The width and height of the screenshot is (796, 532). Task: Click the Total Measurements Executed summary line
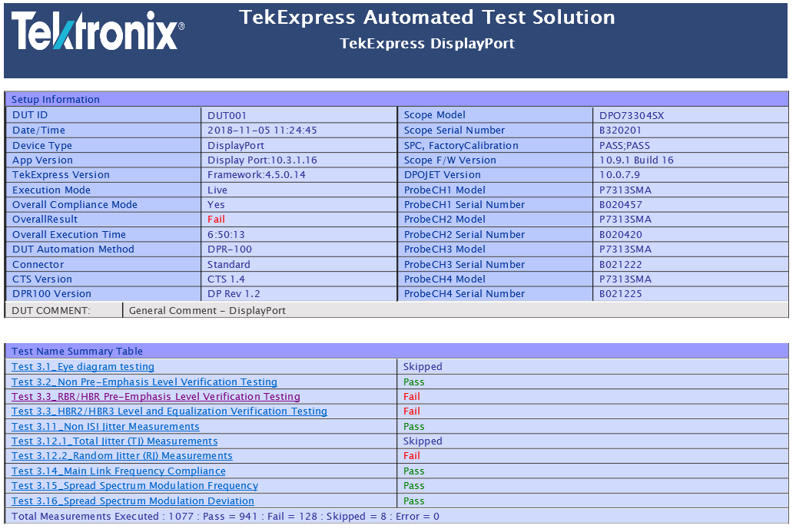point(225,517)
